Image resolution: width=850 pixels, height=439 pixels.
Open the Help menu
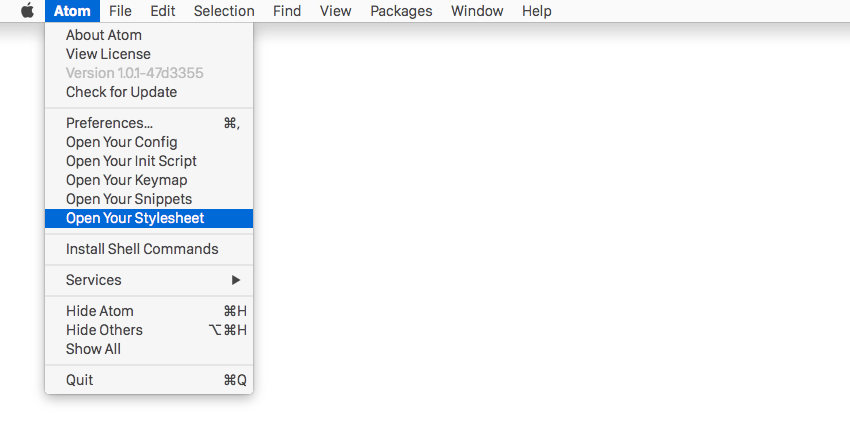tap(537, 11)
